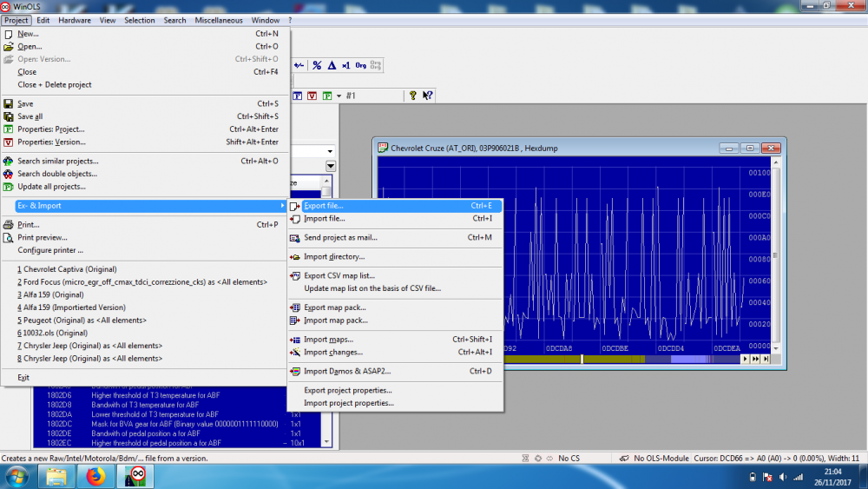Choose Configure printer ... entry
Viewport: 868px width, 489px height.
[144, 250]
